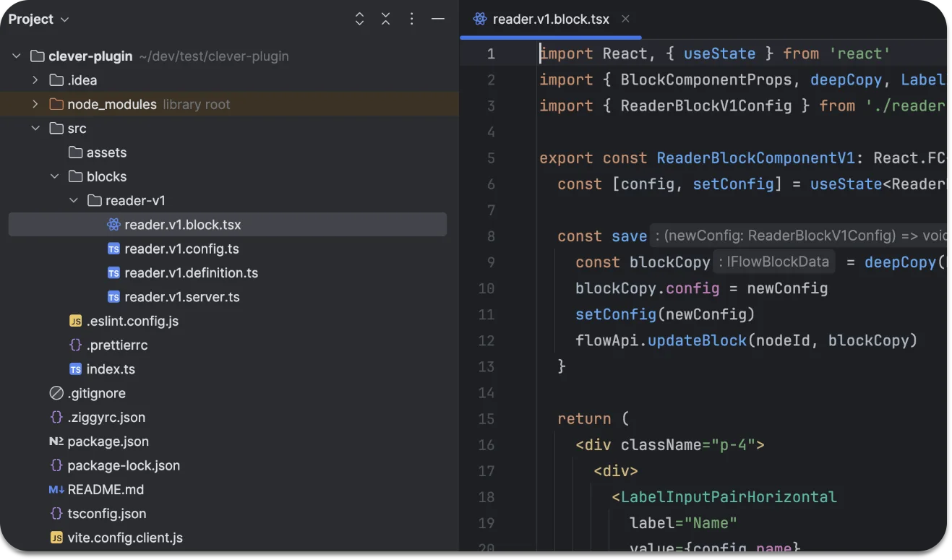Image resolution: width=952 pixels, height=560 pixels.
Task: Select vite.config.client.js in project tree
Action: click(x=124, y=538)
